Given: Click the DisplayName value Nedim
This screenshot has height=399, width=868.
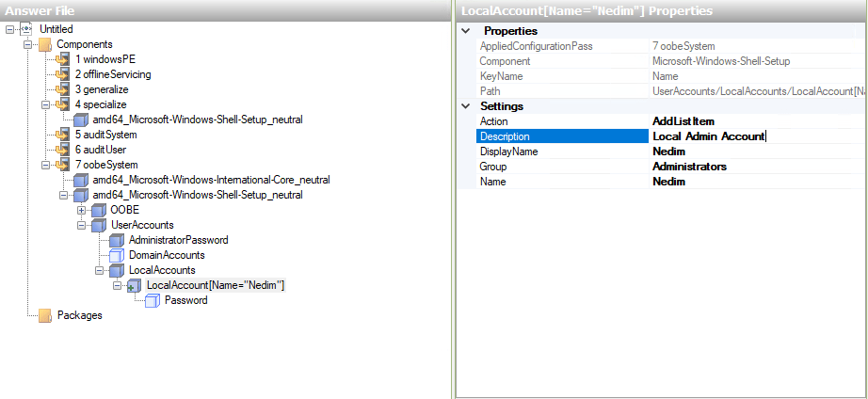Looking at the screenshot, I should click(x=668, y=152).
